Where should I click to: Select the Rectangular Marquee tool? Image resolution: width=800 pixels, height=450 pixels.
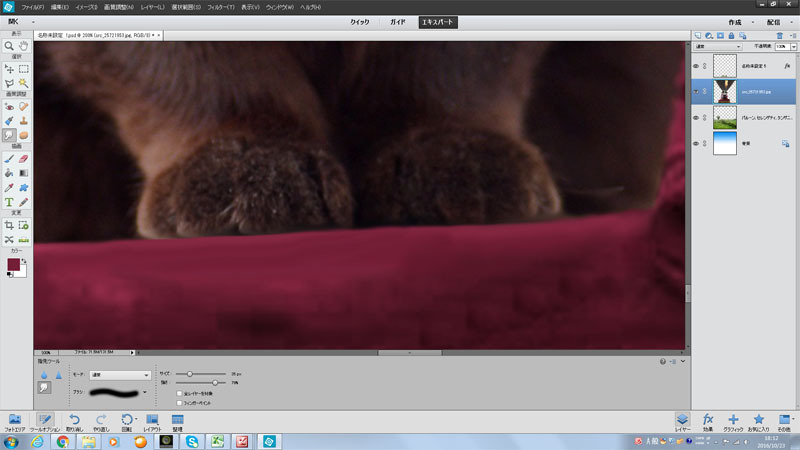23,69
